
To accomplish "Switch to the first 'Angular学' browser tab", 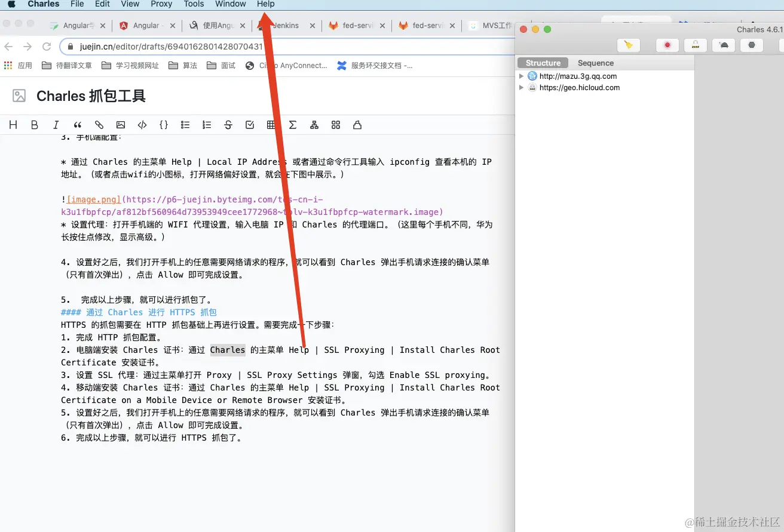I will (78, 26).
